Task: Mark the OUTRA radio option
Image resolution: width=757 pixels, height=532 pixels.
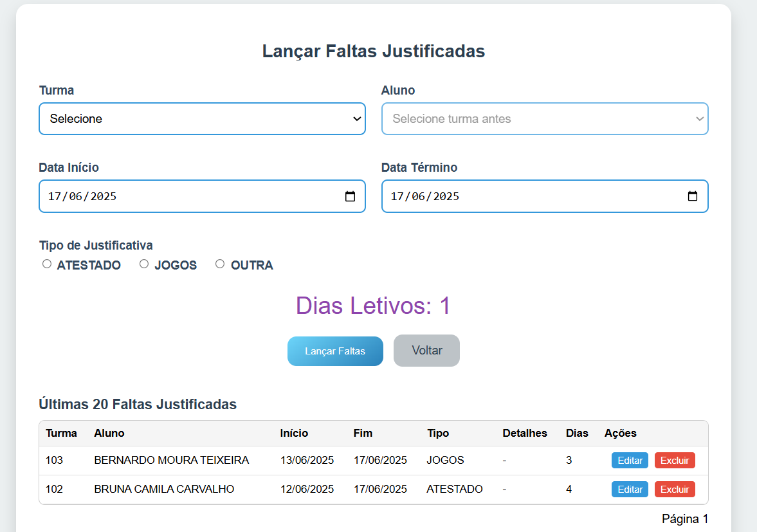Action: tap(219, 264)
